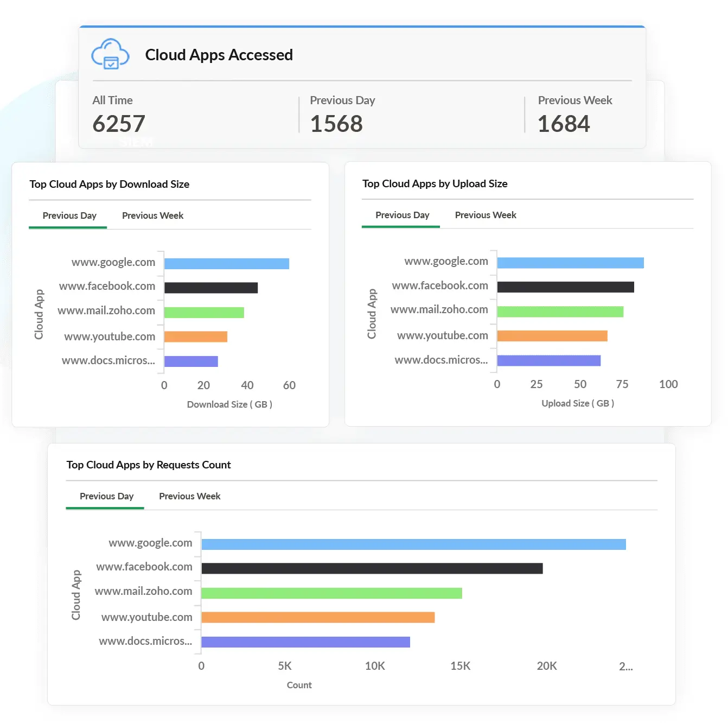Click the Top Cloud Apps by Requests Count title

pos(149,465)
